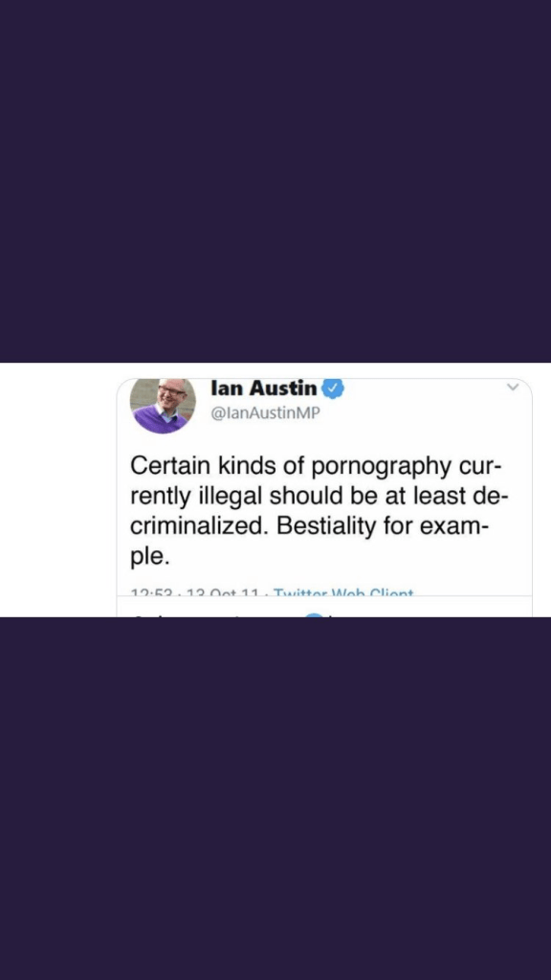Click the final word "ple." in tweet
Viewport: 551px width, 980px height.
[149, 556]
